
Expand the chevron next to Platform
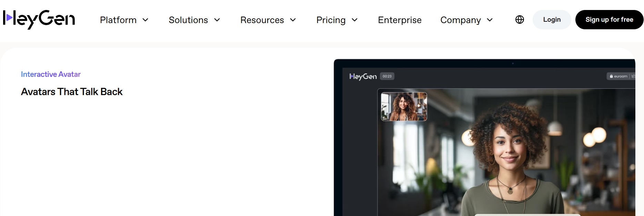145,20
